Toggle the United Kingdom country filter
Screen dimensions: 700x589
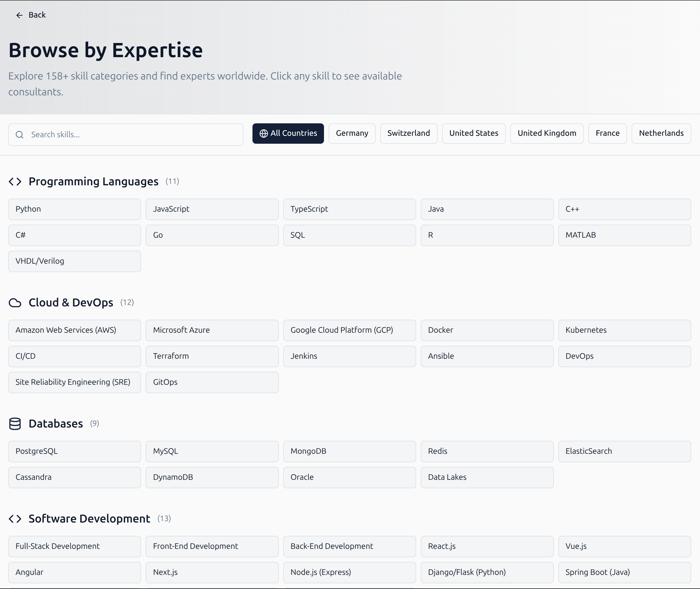coord(546,133)
